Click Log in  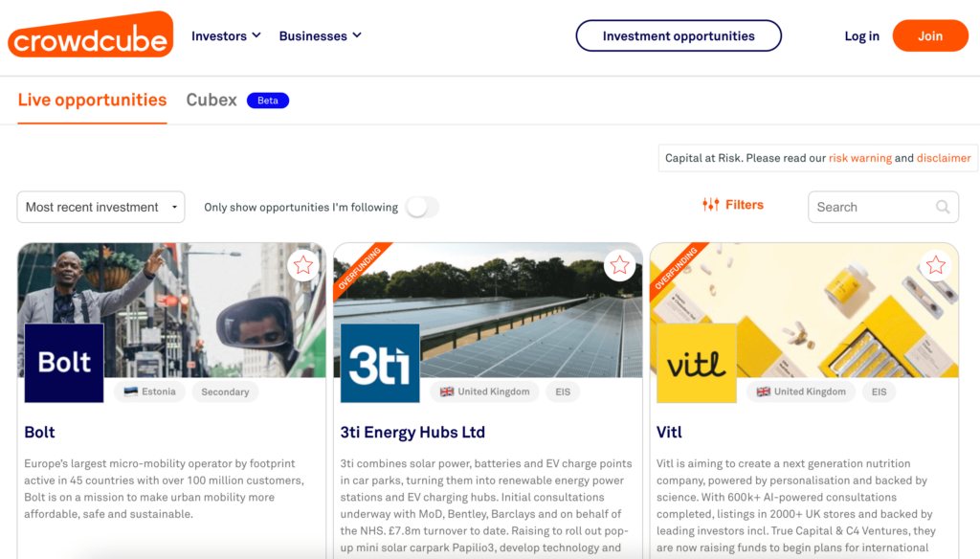(x=861, y=35)
